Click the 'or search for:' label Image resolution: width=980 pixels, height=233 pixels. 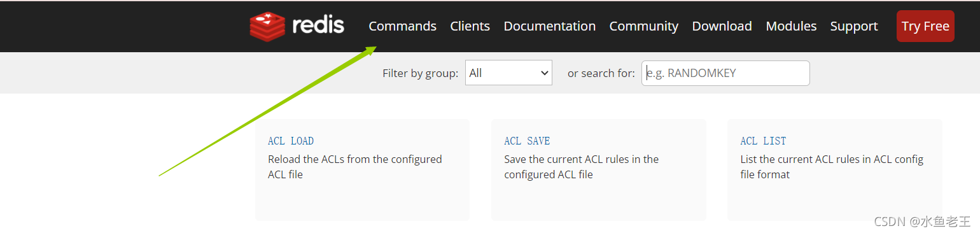[x=601, y=73]
